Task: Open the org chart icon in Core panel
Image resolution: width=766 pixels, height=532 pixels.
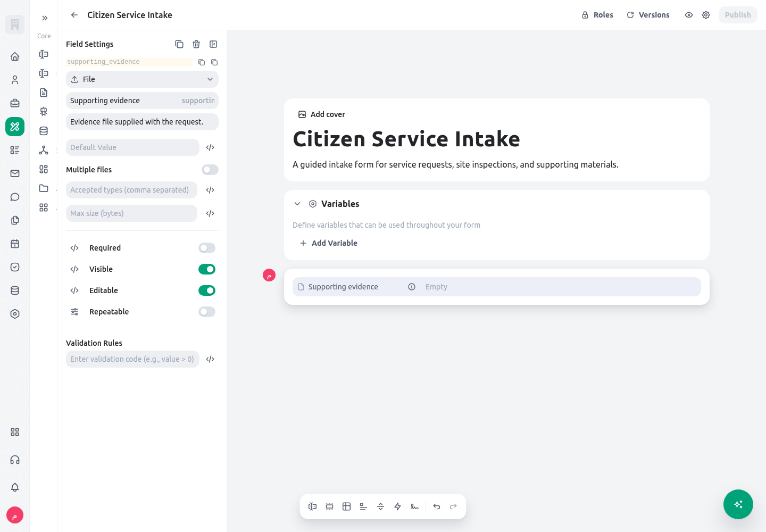Action: (44, 150)
